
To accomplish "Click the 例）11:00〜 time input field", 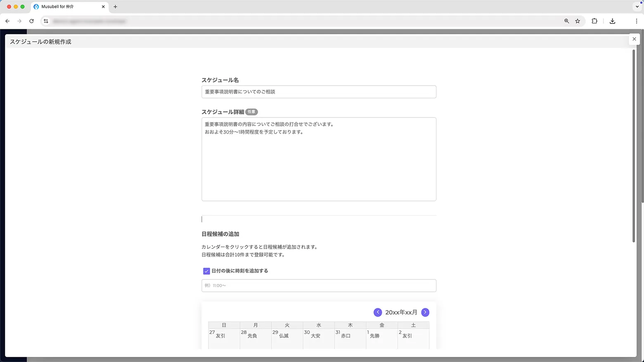I will click(x=319, y=285).
